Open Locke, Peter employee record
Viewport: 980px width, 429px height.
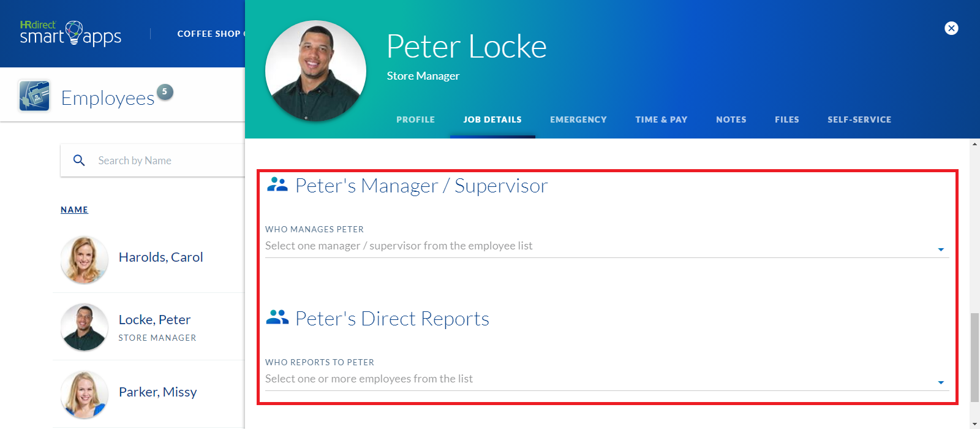pyautogui.click(x=154, y=320)
